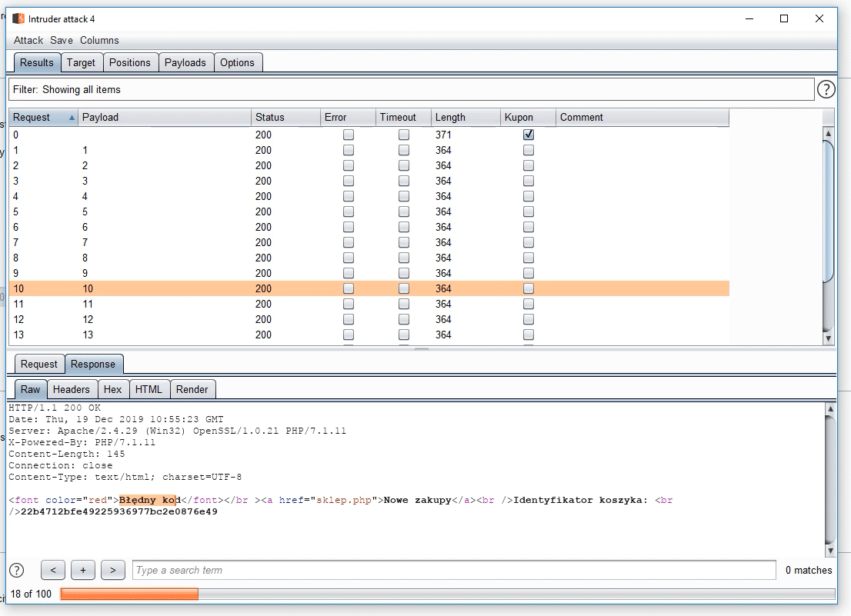Toggle the Kupon checkbox in request 13 row

point(529,335)
